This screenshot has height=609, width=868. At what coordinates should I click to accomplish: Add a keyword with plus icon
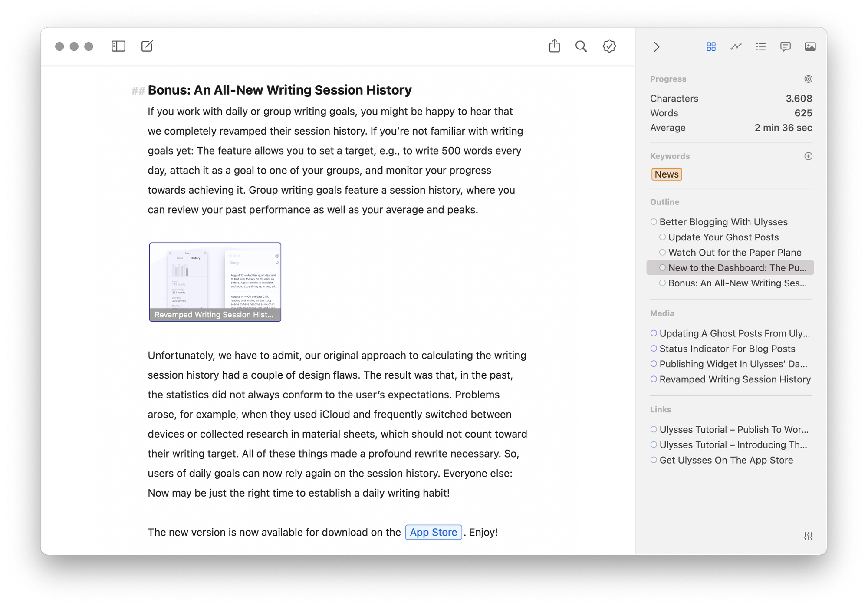click(x=808, y=156)
